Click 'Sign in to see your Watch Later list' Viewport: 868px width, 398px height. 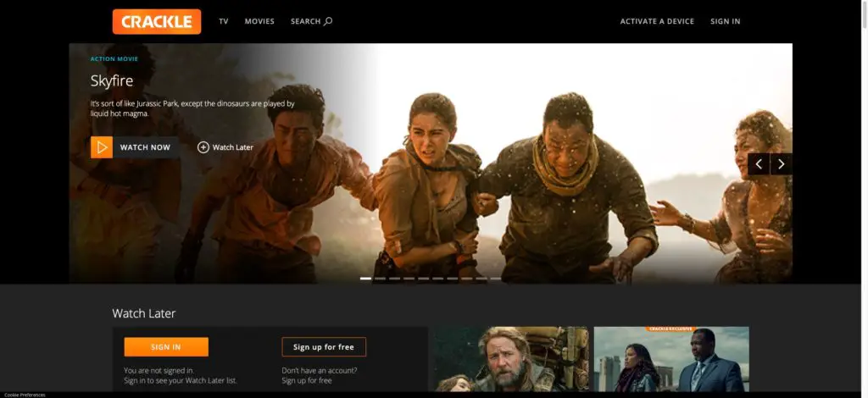point(181,381)
